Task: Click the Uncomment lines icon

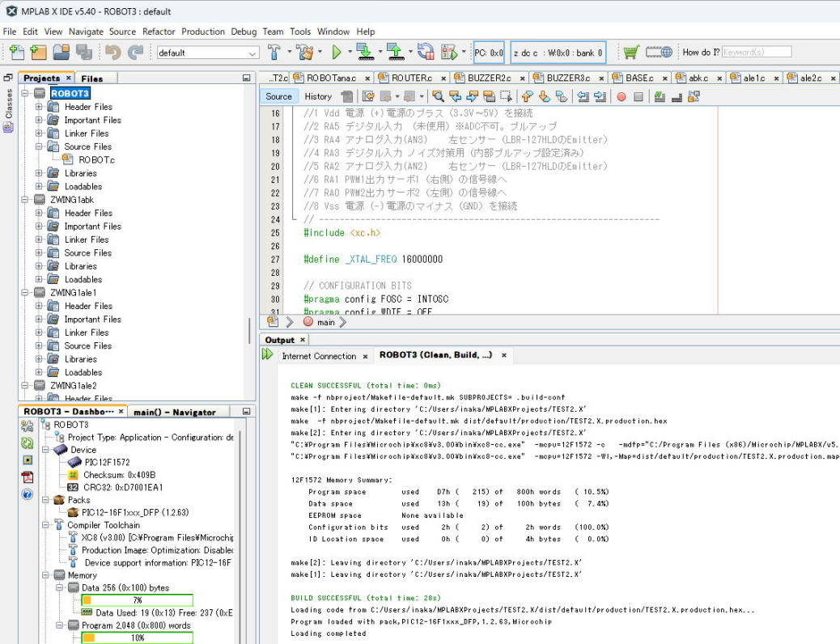Action: pos(677,96)
